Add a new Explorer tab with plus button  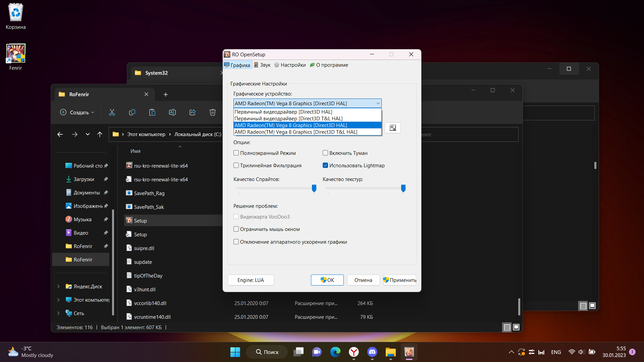coord(165,95)
